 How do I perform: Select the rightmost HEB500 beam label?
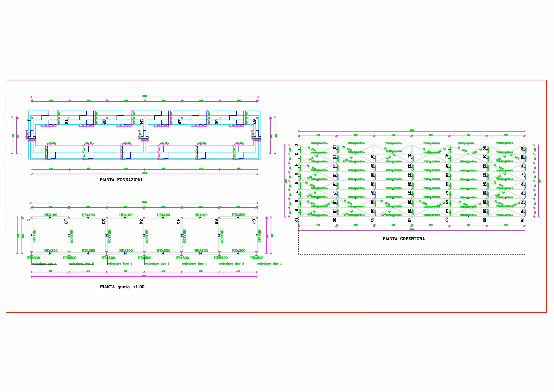[221, 258]
